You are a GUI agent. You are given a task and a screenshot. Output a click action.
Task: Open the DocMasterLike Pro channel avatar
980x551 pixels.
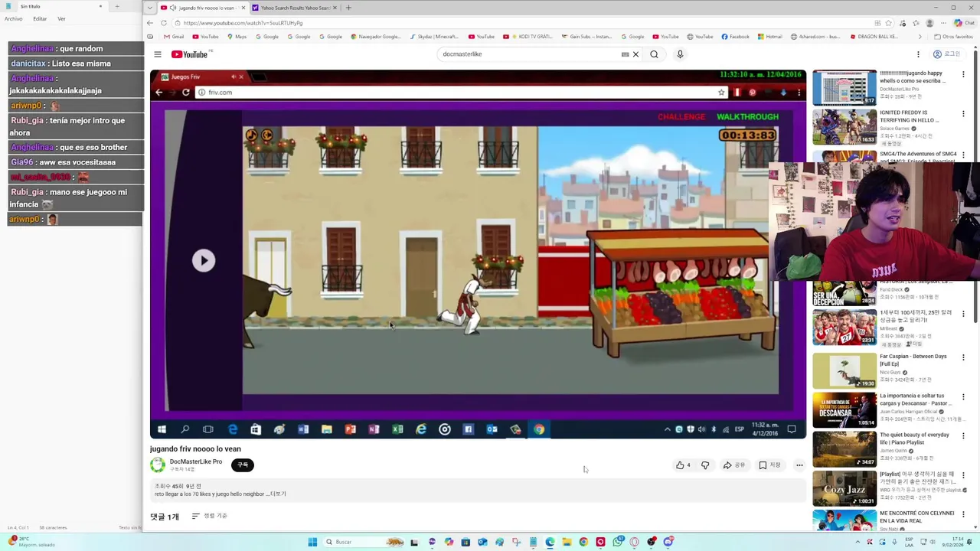click(x=158, y=465)
